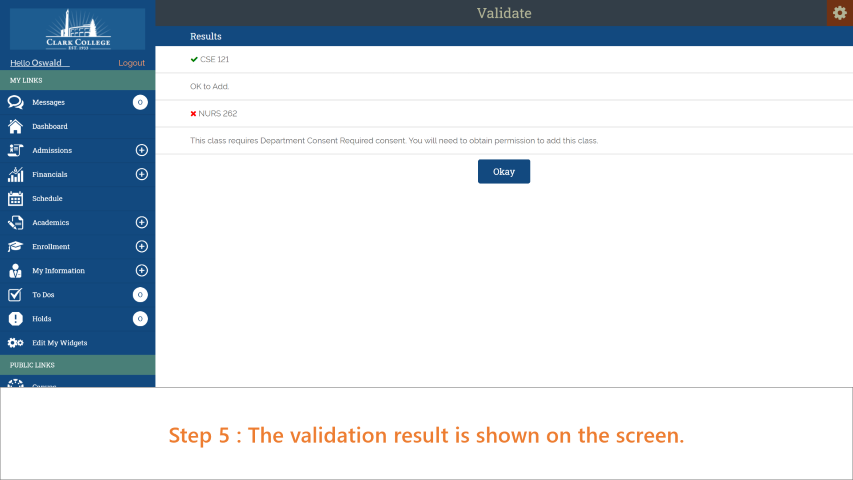The height and width of the screenshot is (480, 853).
Task: Click the Enrollment graduation cap icon
Action: (15, 246)
